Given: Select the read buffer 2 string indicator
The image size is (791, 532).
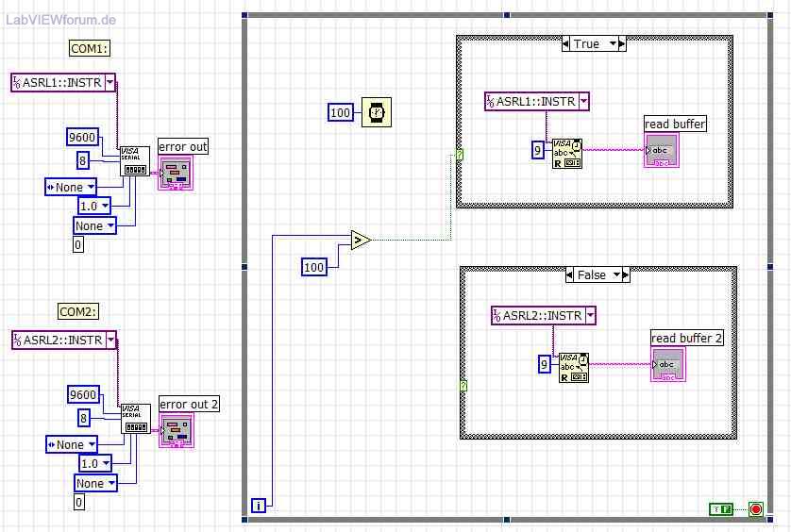Looking at the screenshot, I should click(668, 364).
